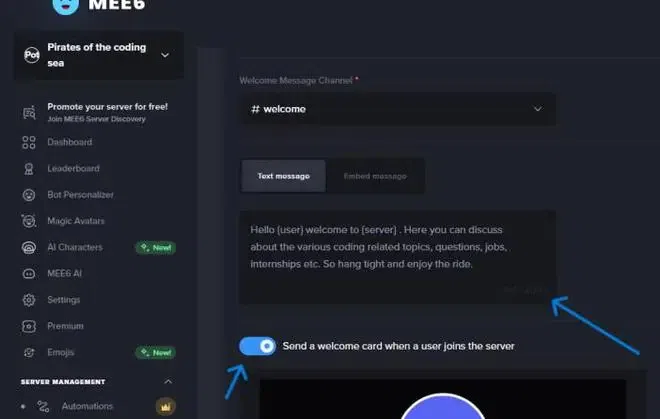This screenshot has height=419, width=660.
Task: Switch to the Text message tab
Action: 283,176
